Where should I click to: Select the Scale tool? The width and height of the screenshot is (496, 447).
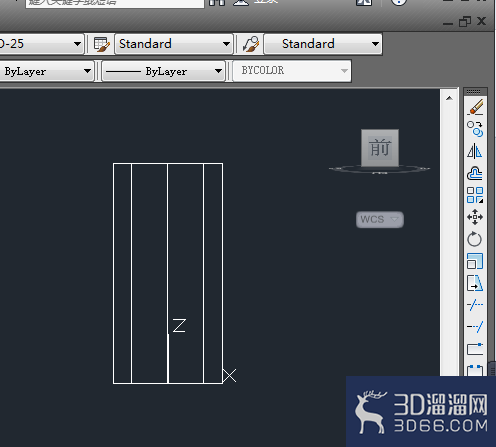point(475,261)
